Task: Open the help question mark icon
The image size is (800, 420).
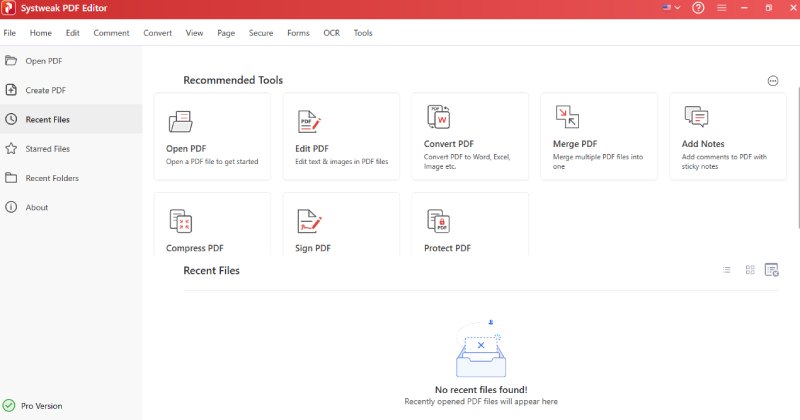Action: coord(698,8)
